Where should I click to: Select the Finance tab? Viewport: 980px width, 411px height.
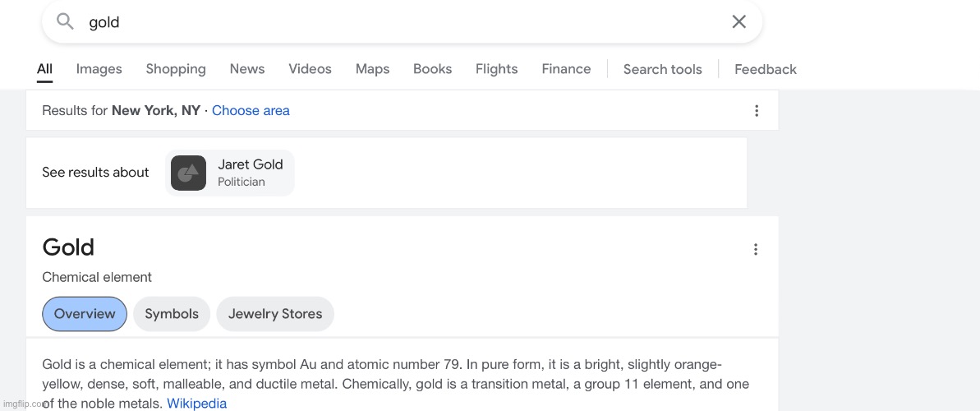pyautogui.click(x=566, y=69)
